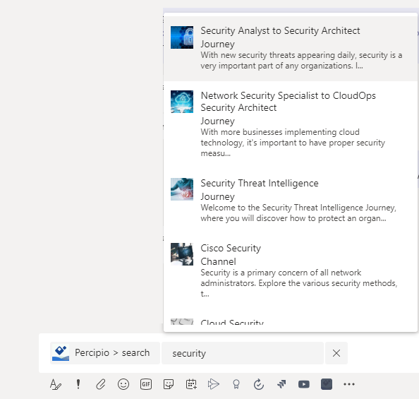The image size is (419, 399).
Task: Open the YouTube app icon
Action: [x=304, y=384]
